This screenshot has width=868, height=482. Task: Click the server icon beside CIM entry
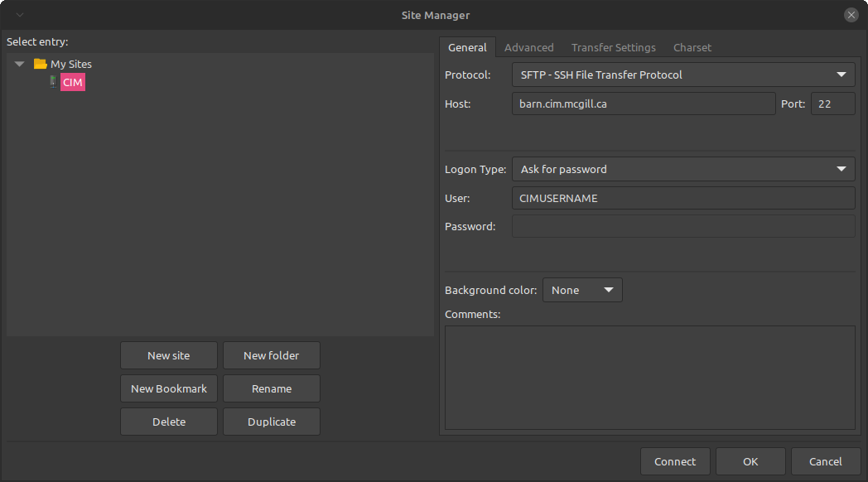[53, 82]
